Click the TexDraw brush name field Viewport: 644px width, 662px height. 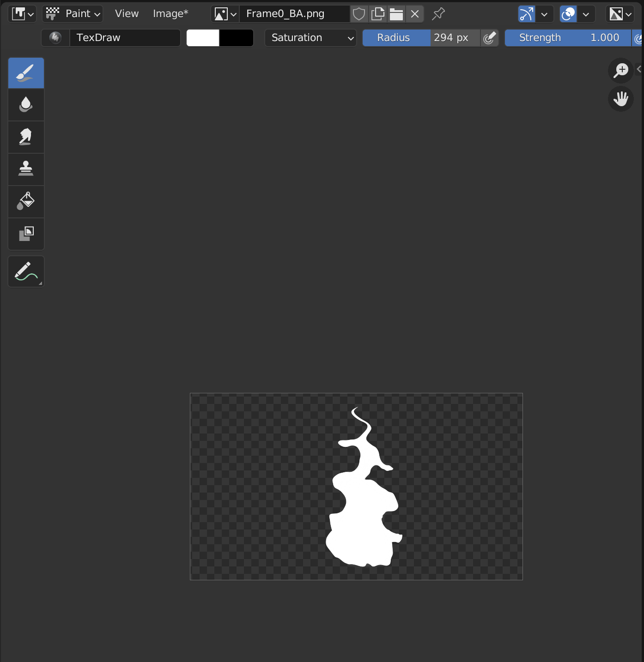click(x=125, y=38)
